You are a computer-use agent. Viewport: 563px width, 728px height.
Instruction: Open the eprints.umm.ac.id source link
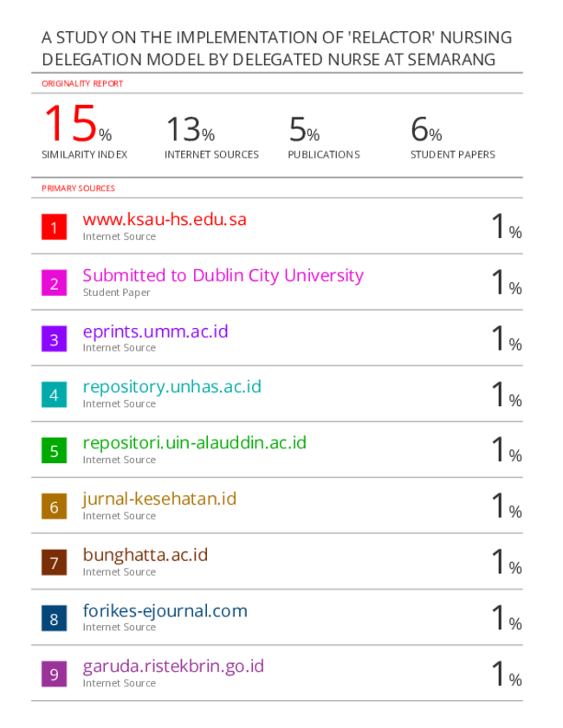[155, 331]
